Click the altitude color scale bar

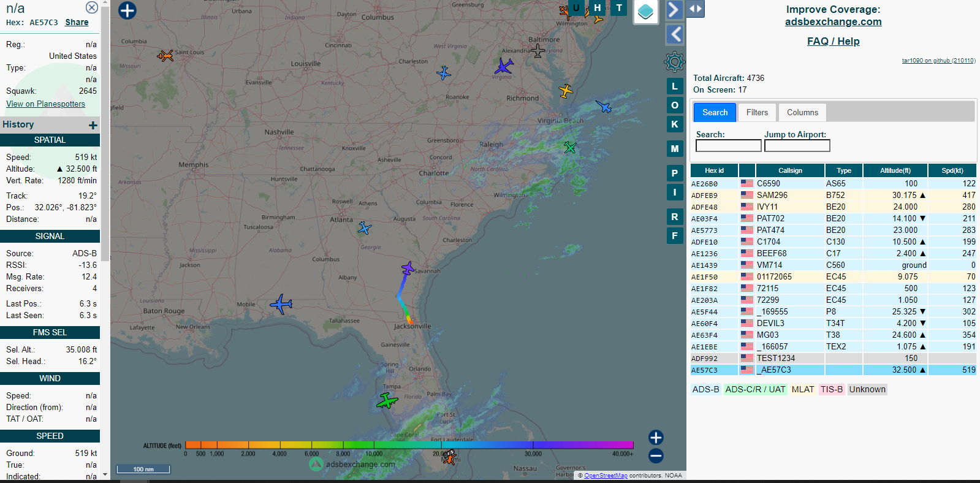coord(409,445)
